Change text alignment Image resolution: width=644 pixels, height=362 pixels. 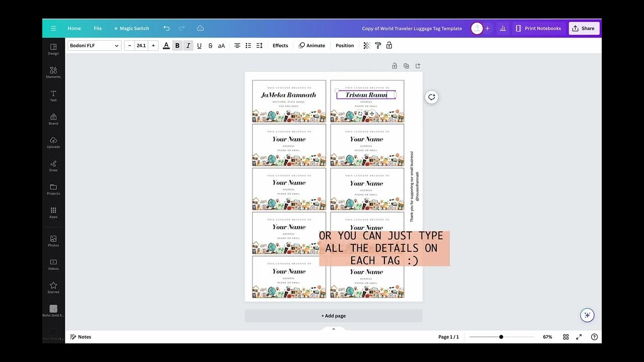click(x=237, y=46)
